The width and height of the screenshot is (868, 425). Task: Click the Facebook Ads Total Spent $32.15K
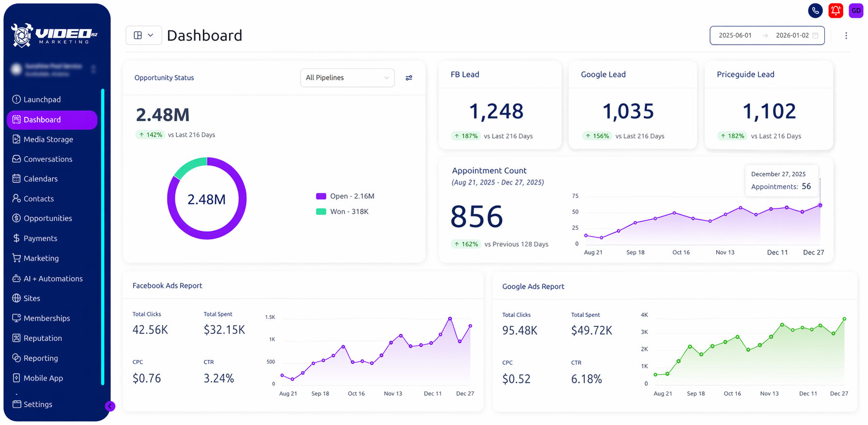click(x=224, y=330)
